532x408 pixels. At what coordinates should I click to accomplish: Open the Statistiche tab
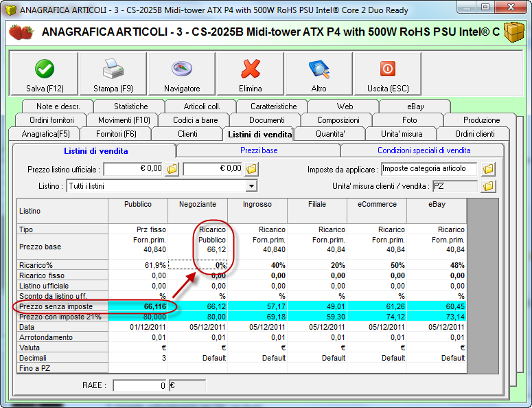pyautogui.click(x=130, y=106)
